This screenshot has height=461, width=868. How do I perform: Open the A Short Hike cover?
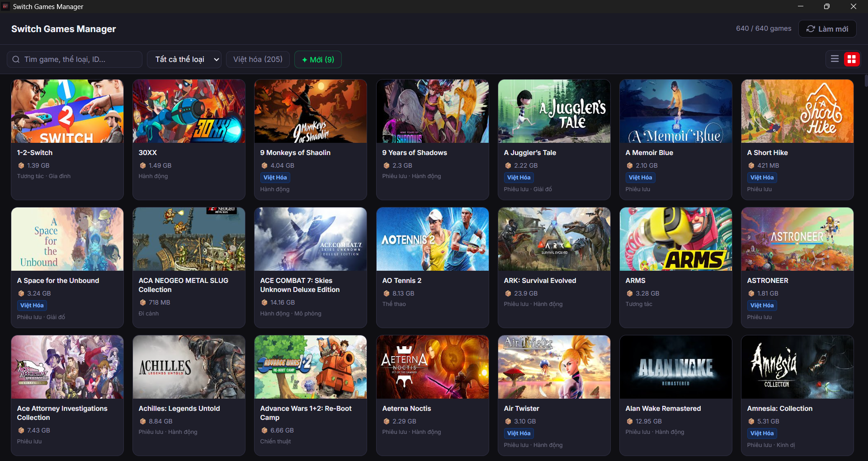click(x=797, y=111)
